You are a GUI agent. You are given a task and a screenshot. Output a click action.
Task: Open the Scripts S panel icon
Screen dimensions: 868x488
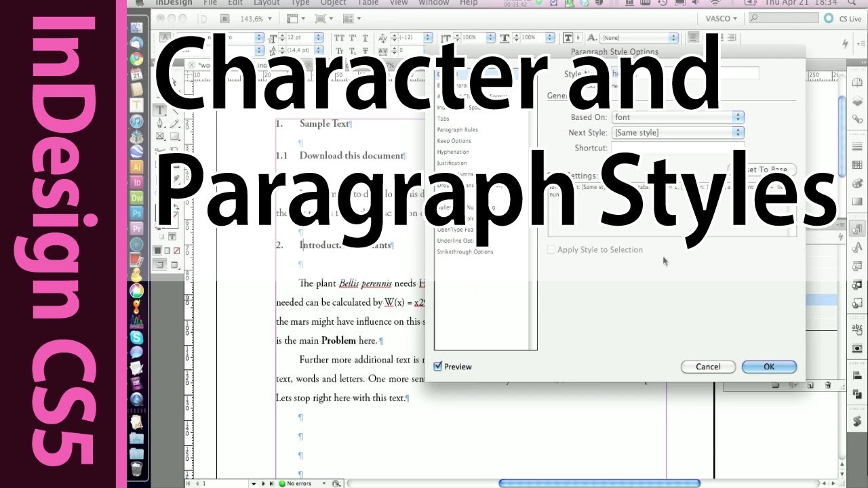[x=858, y=422]
